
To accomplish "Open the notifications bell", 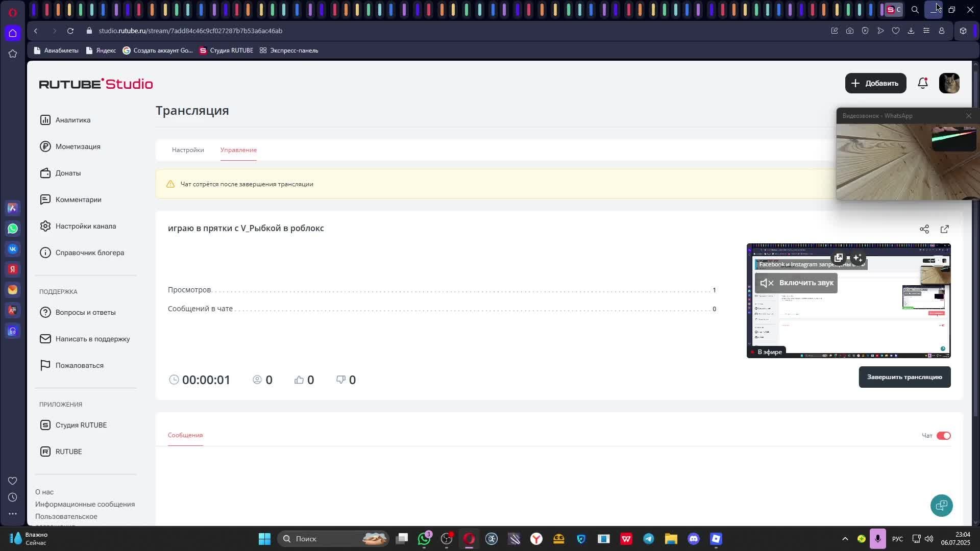I will 922,83.
